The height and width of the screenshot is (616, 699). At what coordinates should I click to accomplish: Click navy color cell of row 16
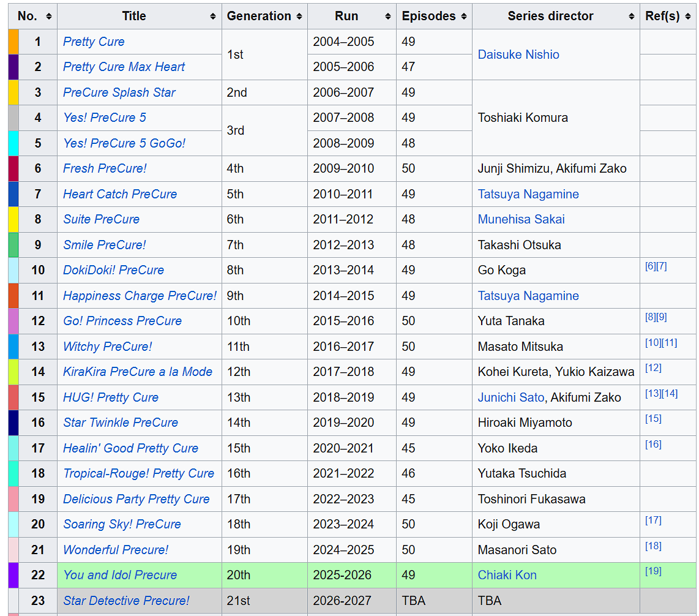(x=13, y=423)
